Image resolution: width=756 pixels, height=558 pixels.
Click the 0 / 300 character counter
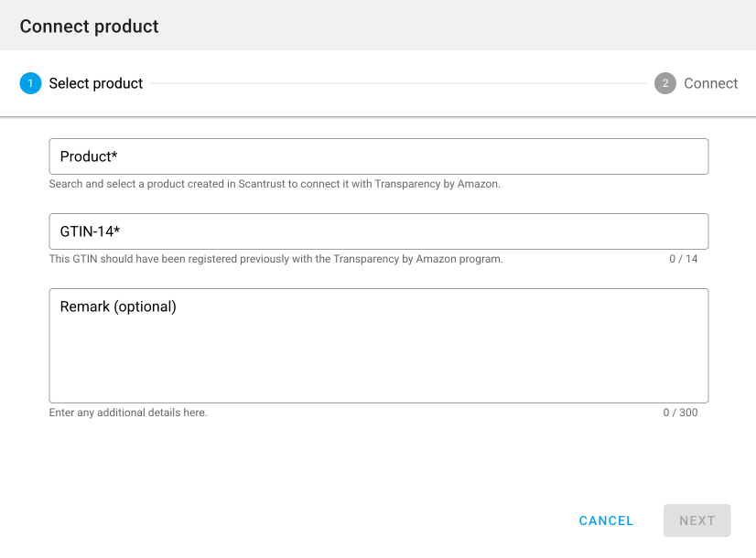[680, 413]
